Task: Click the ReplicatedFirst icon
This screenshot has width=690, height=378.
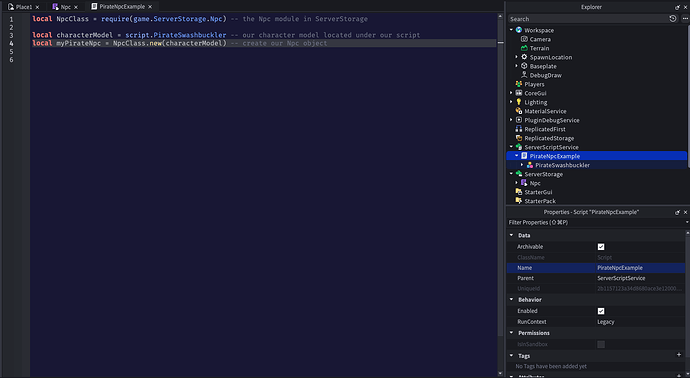Action: 519,129
